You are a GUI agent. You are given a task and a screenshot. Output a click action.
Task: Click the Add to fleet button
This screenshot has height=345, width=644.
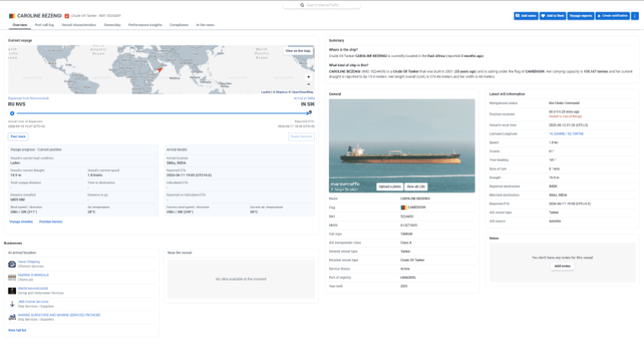click(553, 16)
